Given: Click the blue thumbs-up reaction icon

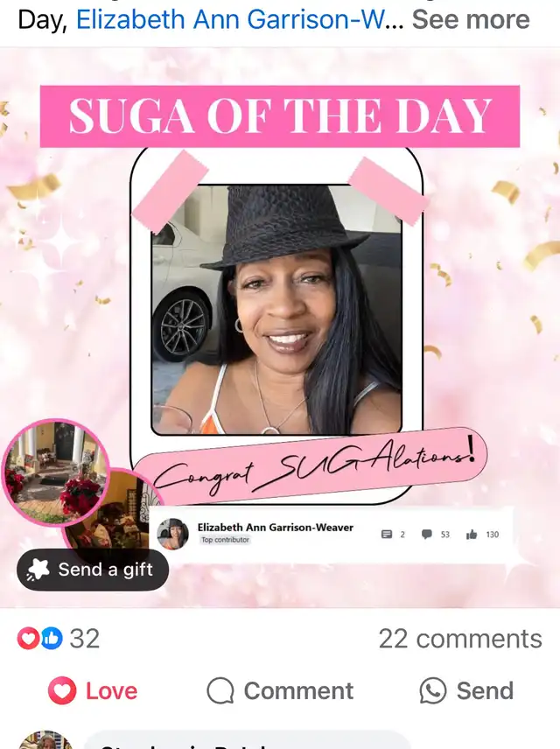Looking at the screenshot, I should [x=52, y=638].
